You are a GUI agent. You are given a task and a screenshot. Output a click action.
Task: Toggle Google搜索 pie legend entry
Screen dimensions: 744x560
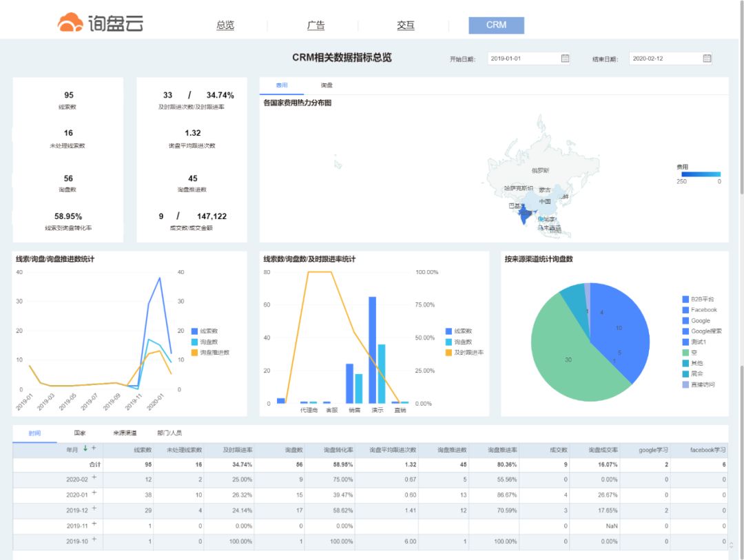tap(702, 331)
